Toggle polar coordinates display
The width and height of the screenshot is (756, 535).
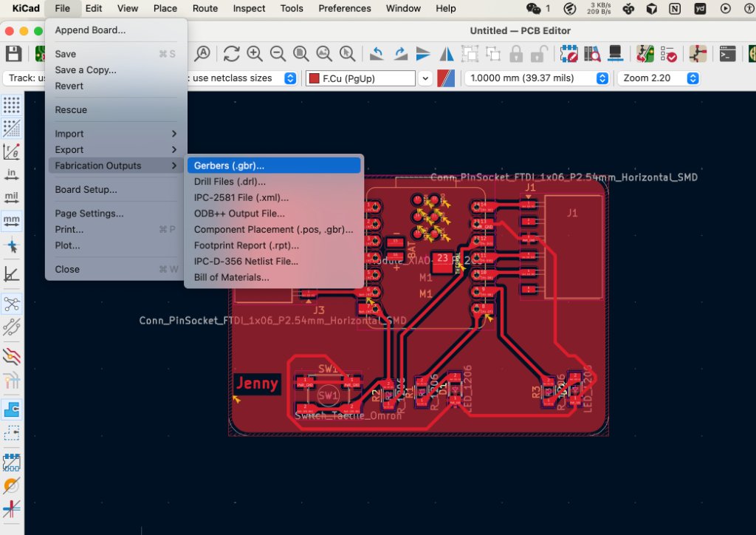pos(12,151)
